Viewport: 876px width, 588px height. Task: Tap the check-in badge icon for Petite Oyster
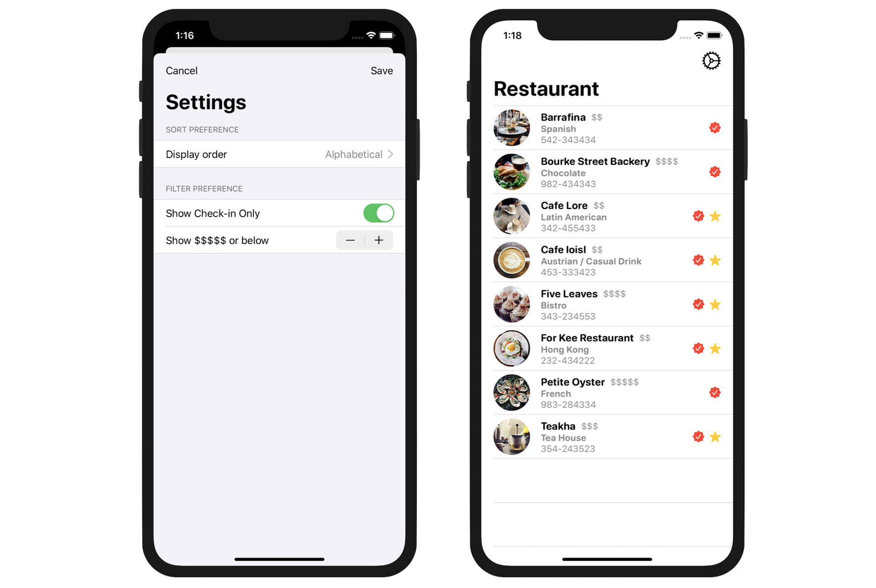point(714,392)
